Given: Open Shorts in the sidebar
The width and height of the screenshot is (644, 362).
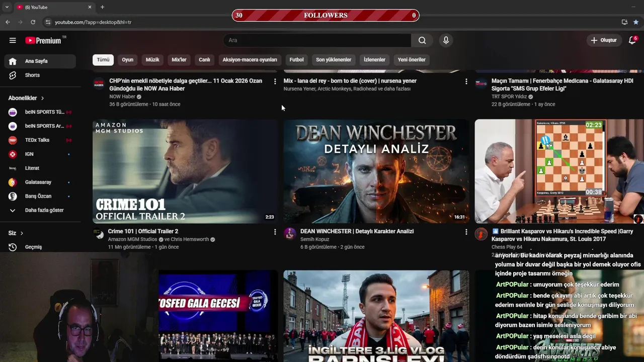Looking at the screenshot, I should pos(40,75).
